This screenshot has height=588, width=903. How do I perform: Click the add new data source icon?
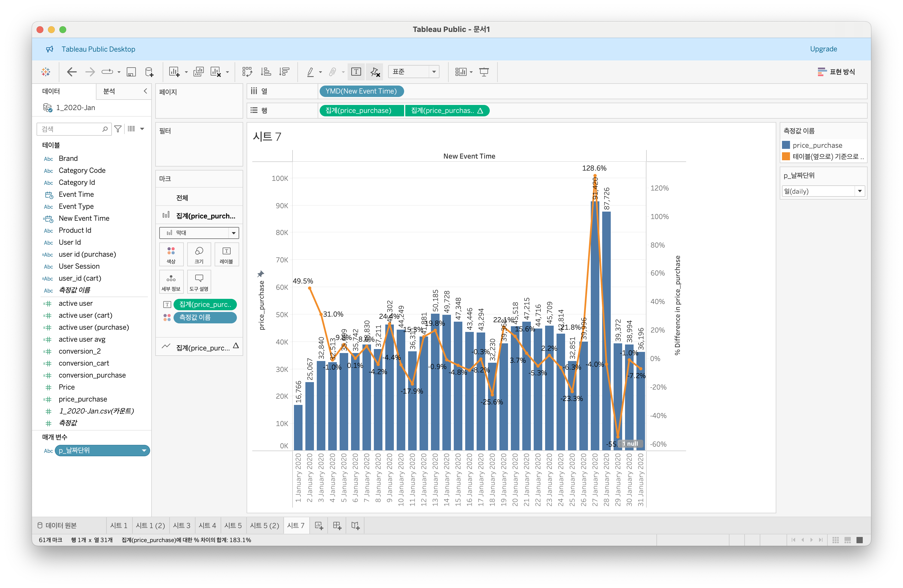(150, 72)
